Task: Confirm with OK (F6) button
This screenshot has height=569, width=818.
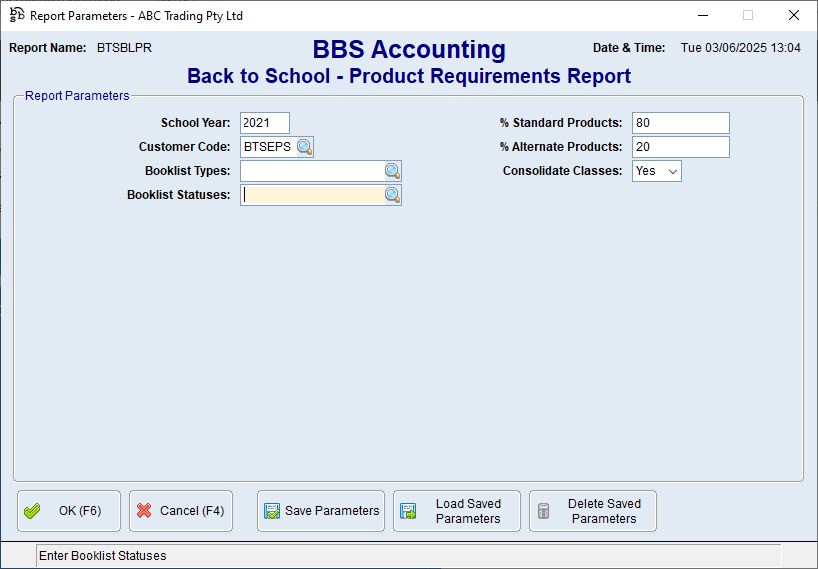Action: coord(69,511)
